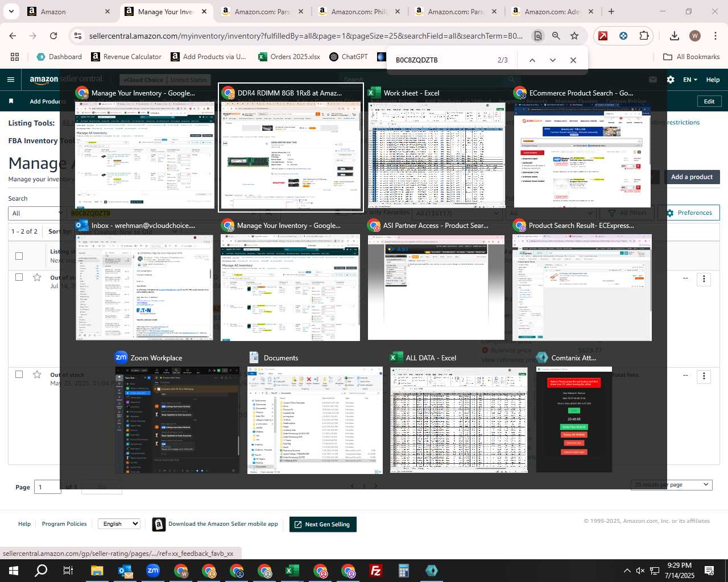Click the Edit button in the header

(709, 101)
